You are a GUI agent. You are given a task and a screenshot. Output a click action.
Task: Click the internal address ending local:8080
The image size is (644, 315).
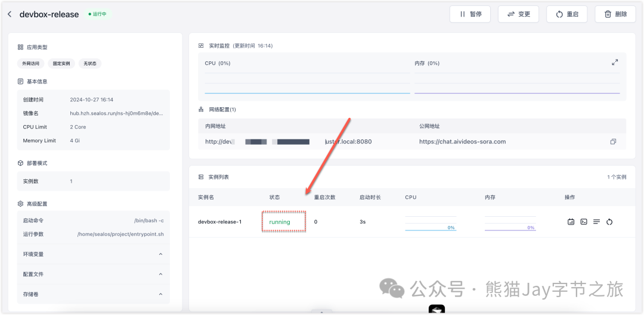click(289, 142)
